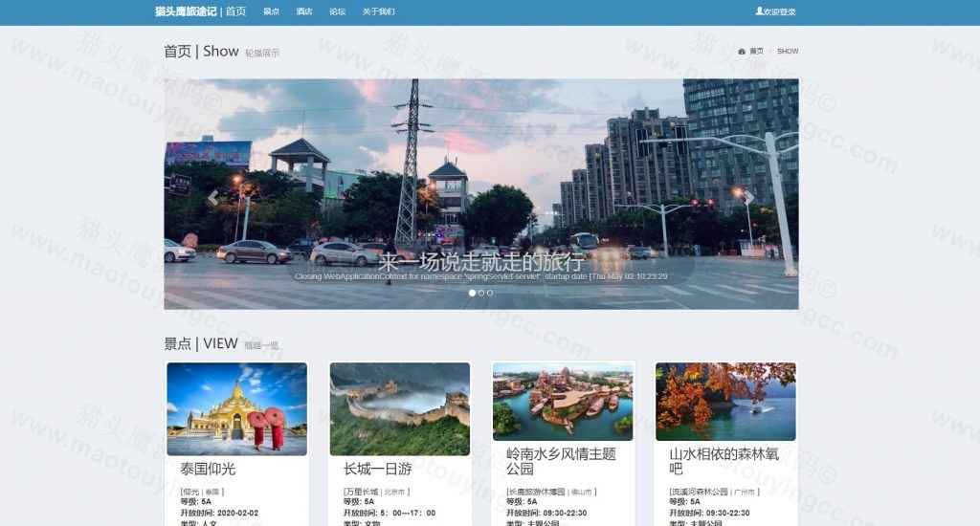This screenshot has height=526, width=980.
Task: Click the [长鹿旅游休博园 | 佛山市] location text
Action: [551, 492]
